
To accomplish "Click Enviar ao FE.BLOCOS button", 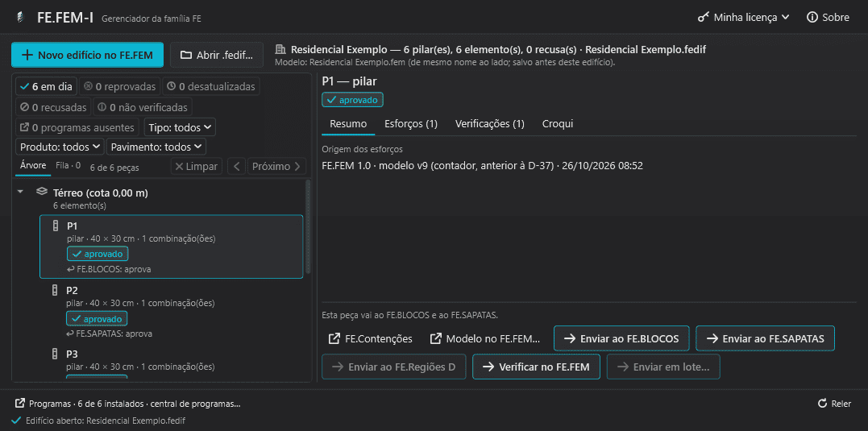I will pos(621,338).
